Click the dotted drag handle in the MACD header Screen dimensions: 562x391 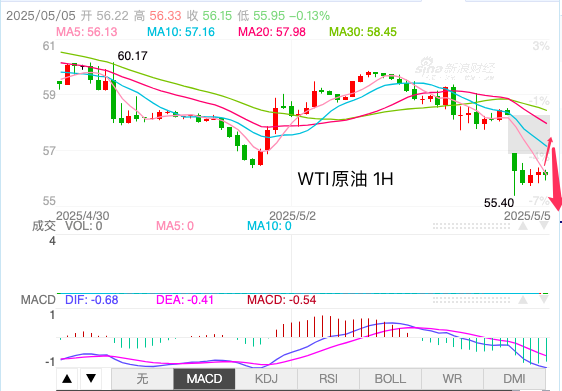[x=471, y=300]
